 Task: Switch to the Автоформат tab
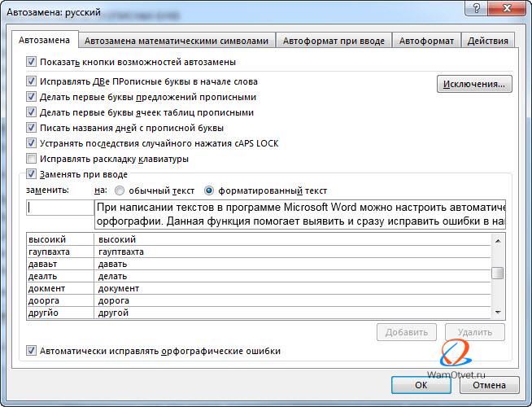coord(426,41)
